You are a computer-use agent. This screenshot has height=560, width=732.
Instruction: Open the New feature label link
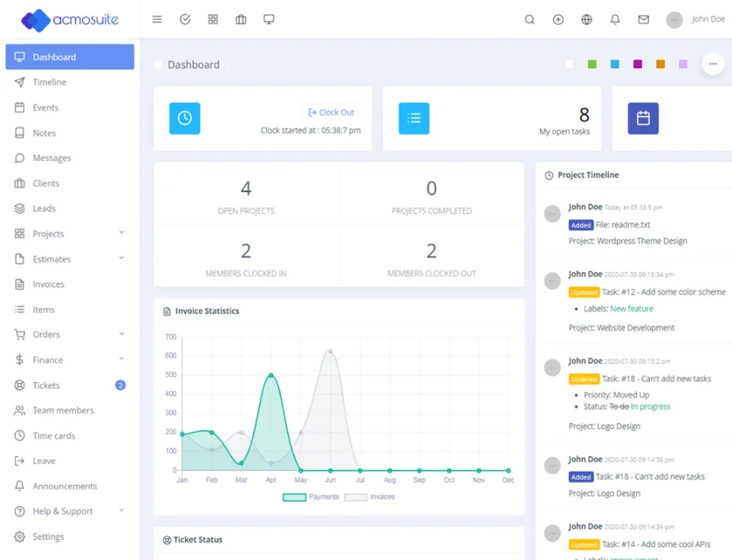pos(632,309)
